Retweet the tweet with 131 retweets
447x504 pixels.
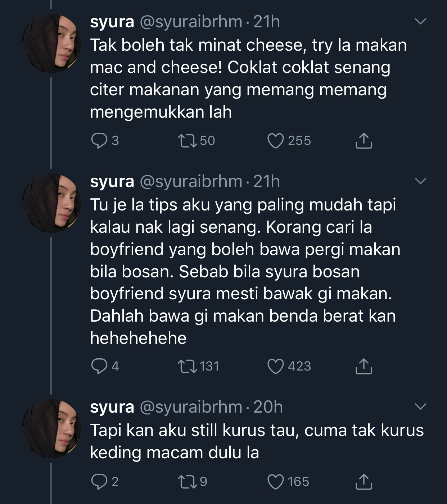click(188, 366)
